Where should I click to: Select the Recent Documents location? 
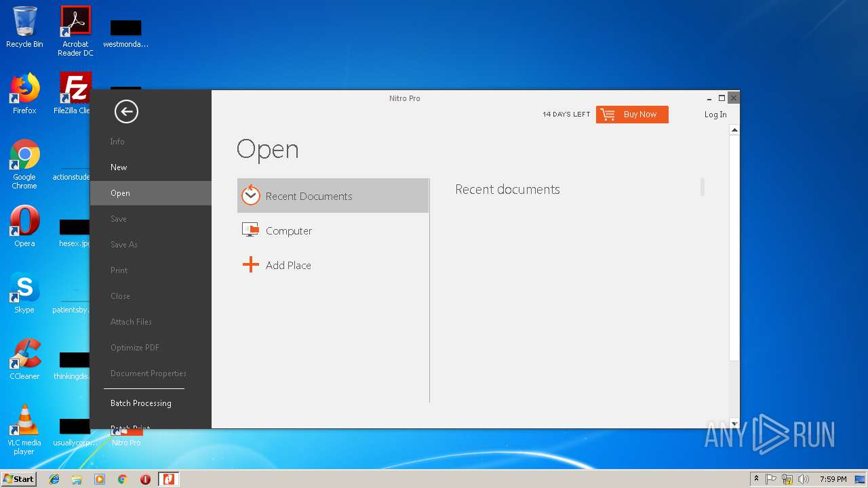pyautogui.click(x=333, y=196)
